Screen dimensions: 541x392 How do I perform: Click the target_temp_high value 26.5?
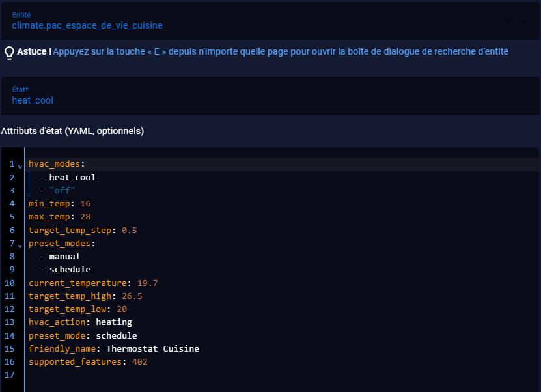click(x=132, y=296)
